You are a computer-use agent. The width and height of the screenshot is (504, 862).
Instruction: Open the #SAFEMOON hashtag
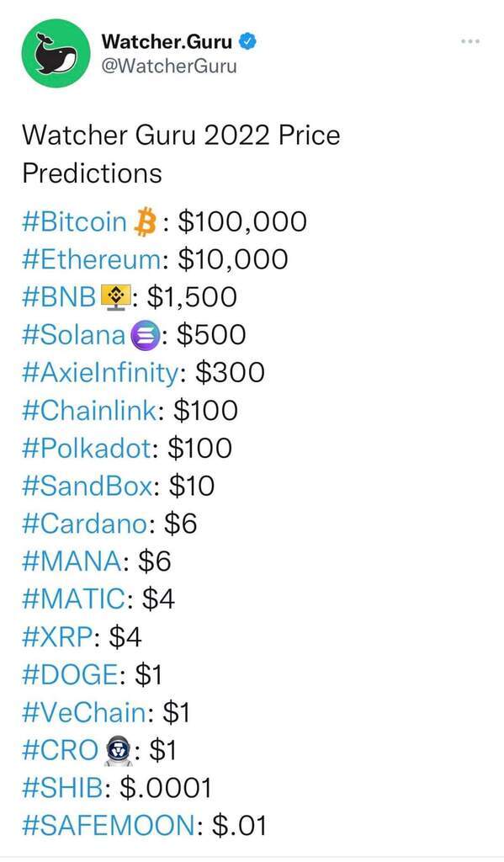109,827
